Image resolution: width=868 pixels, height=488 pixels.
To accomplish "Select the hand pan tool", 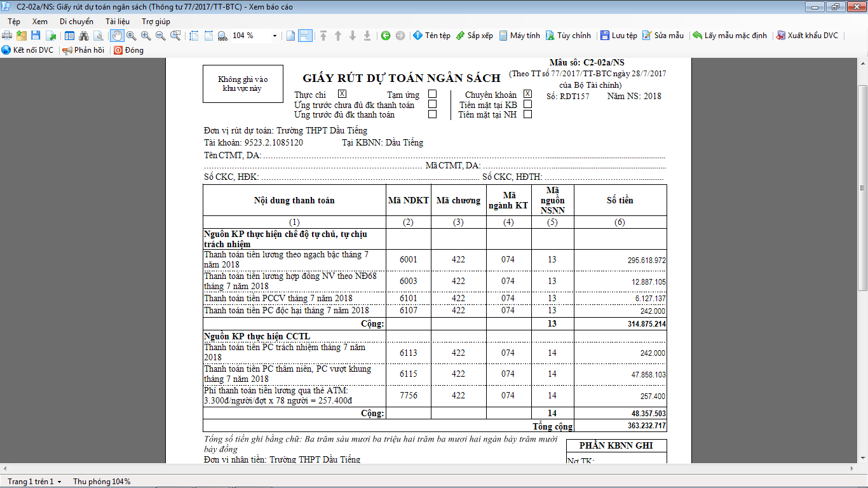I will point(117,36).
